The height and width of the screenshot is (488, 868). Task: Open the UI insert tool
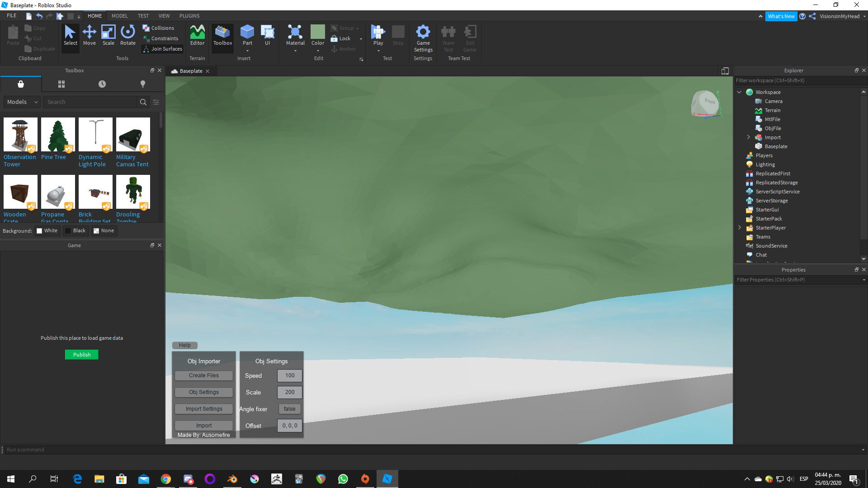268,36
